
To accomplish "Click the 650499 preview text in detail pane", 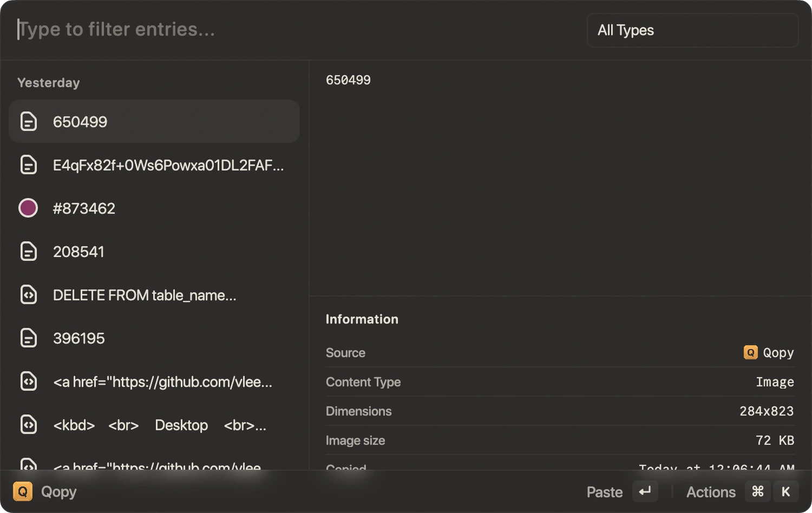I will 348,80.
